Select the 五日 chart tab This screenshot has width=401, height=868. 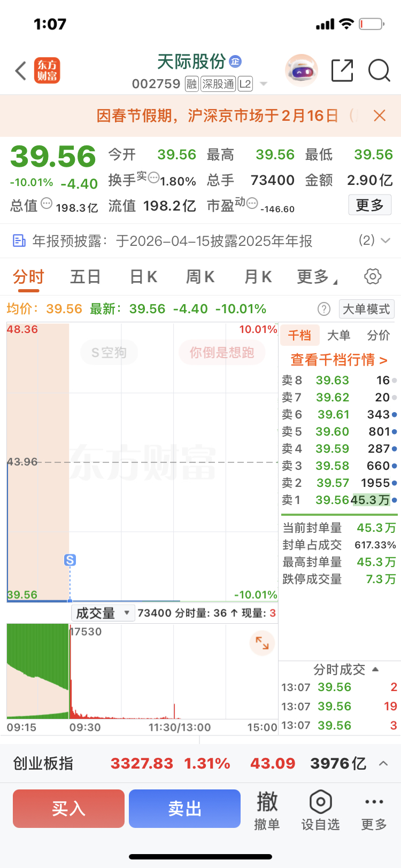[86, 277]
